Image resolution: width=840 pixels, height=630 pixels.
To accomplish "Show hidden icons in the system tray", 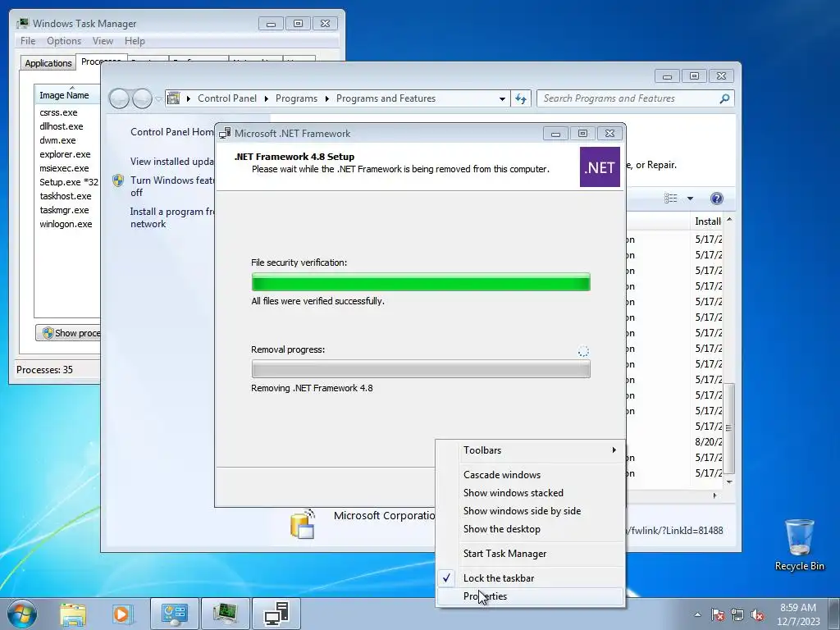I will tap(697, 614).
